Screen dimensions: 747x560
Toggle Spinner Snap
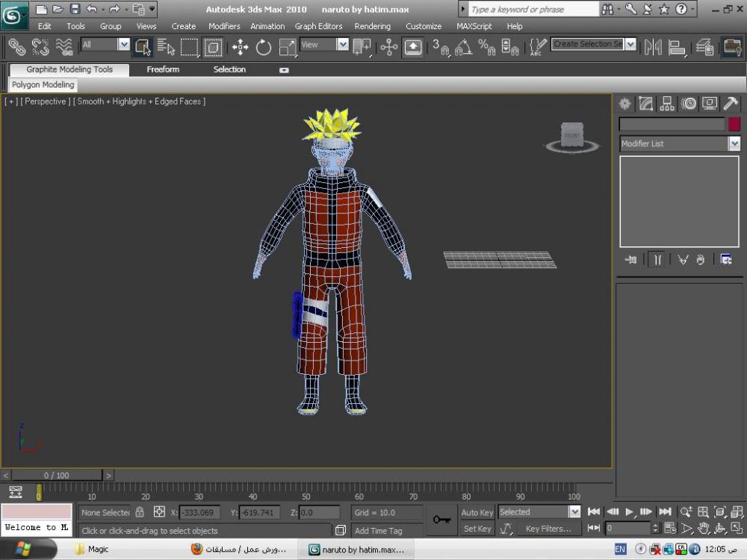point(510,46)
